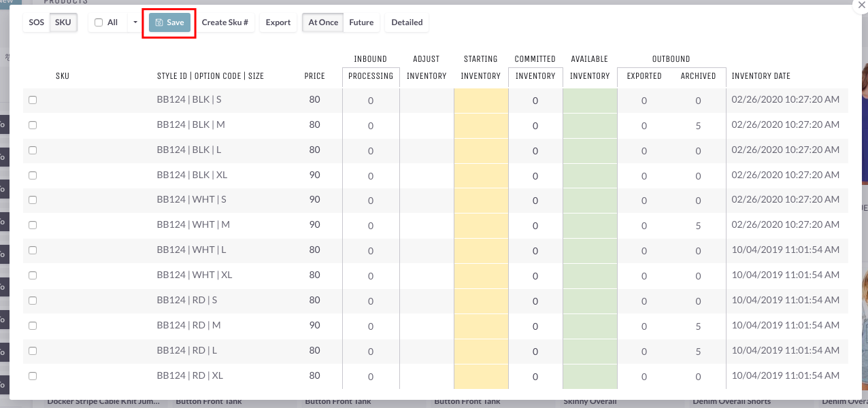This screenshot has width=868, height=408.
Task: Check the BB124 | BLK | S row checkbox
Action: coord(33,100)
